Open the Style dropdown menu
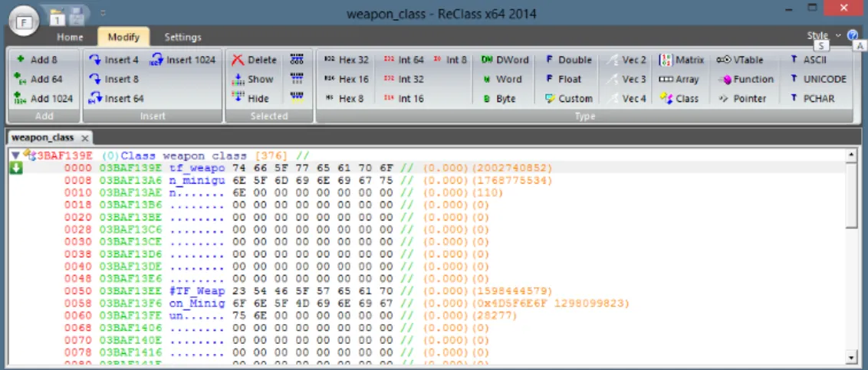868x370 pixels. pyautogui.click(x=824, y=35)
